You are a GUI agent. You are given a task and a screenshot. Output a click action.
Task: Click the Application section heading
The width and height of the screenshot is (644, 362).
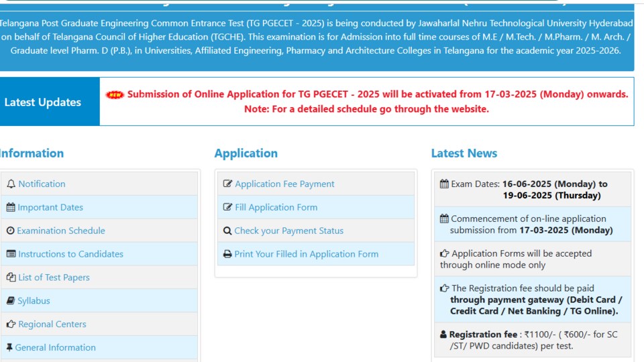[246, 153]
